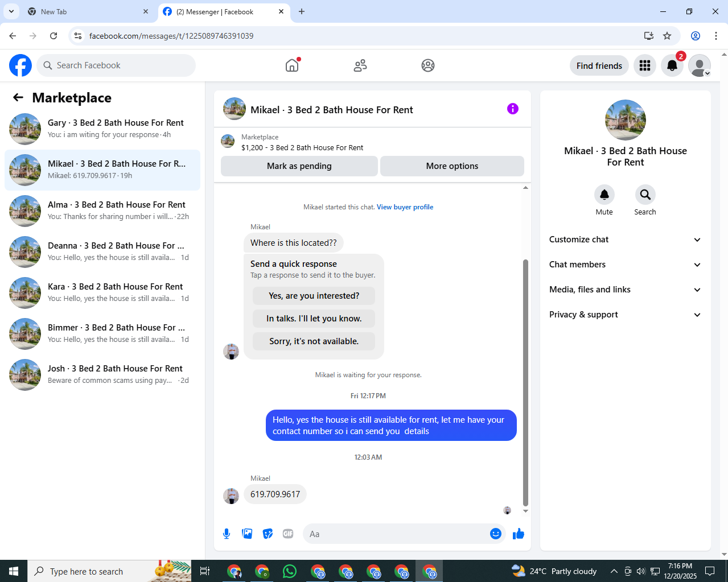728x582 pixels.
Task: Open the Menu grid icon
Action: point(645,65)
